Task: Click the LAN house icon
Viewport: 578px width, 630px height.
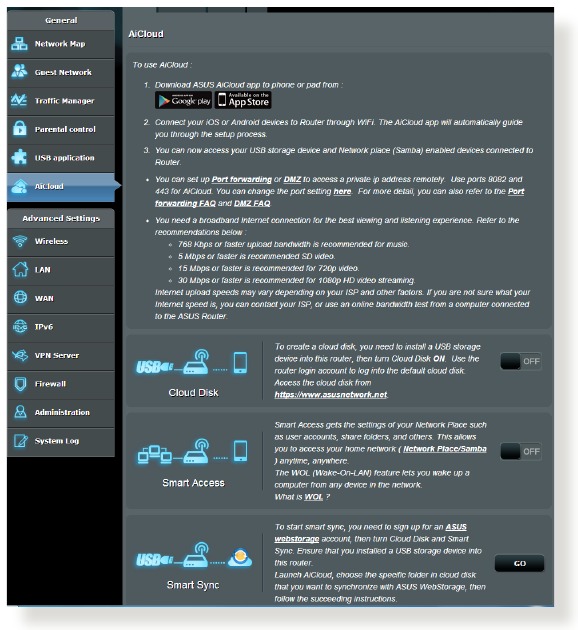Action: [20, 269]
